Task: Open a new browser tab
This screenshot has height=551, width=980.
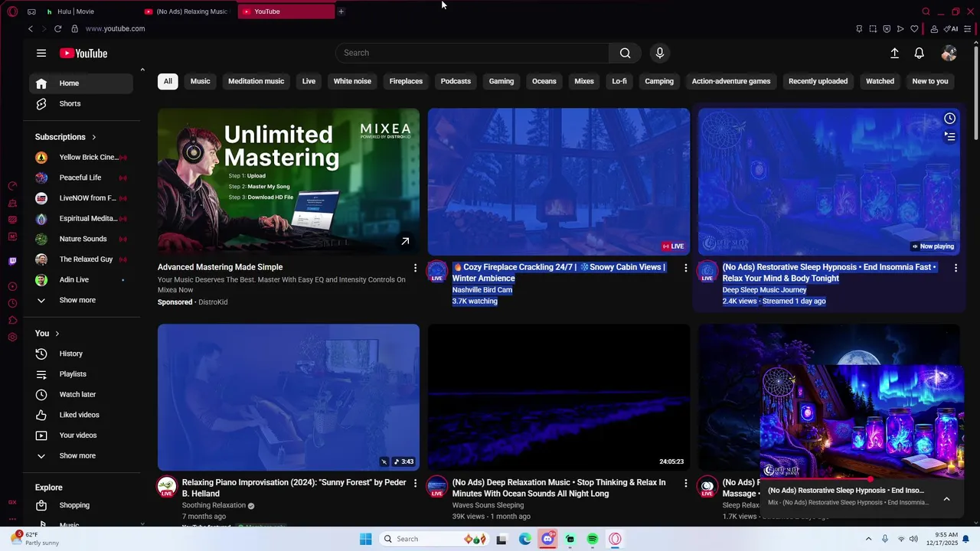Action: click(x=341, y=11)
